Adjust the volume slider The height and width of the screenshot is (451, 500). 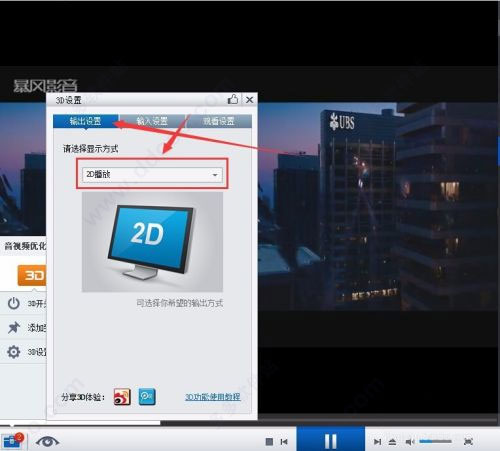point(435,441)
